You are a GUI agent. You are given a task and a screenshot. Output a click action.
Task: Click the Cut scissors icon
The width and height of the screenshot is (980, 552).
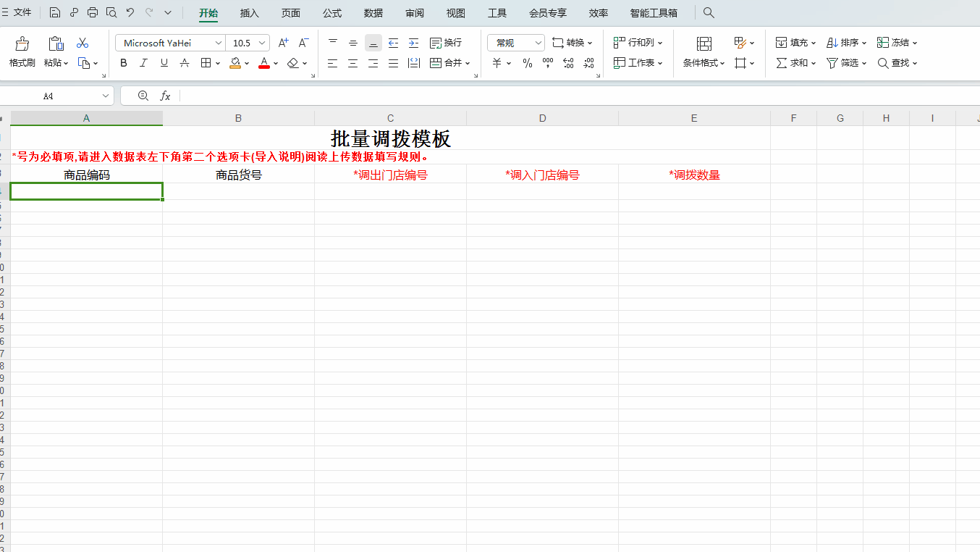(83, 43)
